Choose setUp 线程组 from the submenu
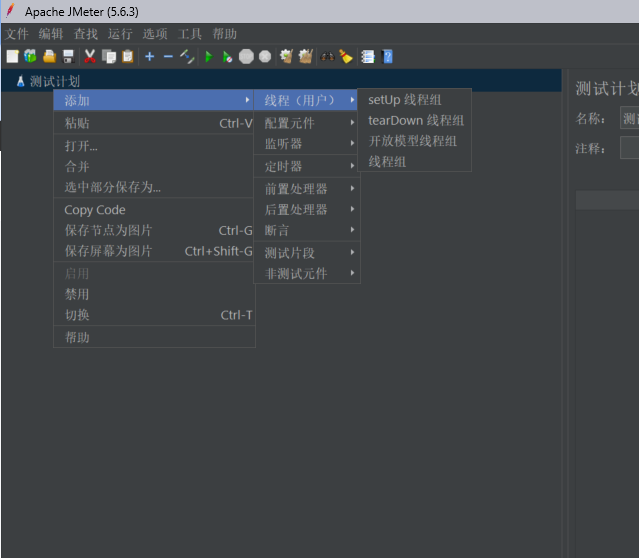The width and height of the screenshot is (639, 558). tap(404, 100)
